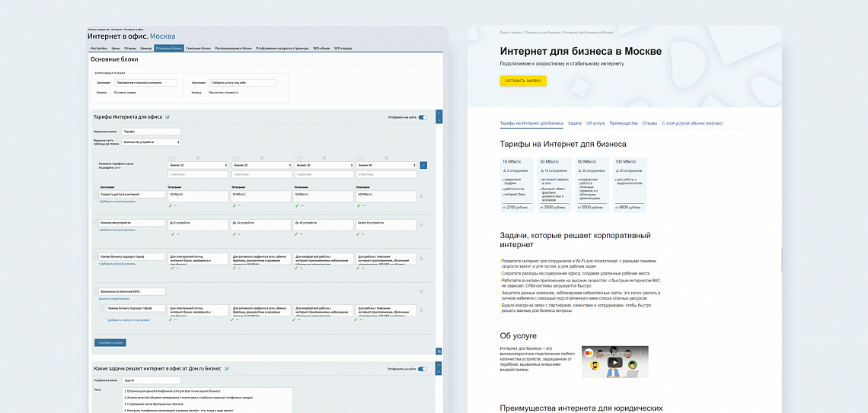Open the 'Бизнес 40' tariff dropdown
Screen dimensions: 868x413
point(385,165)
